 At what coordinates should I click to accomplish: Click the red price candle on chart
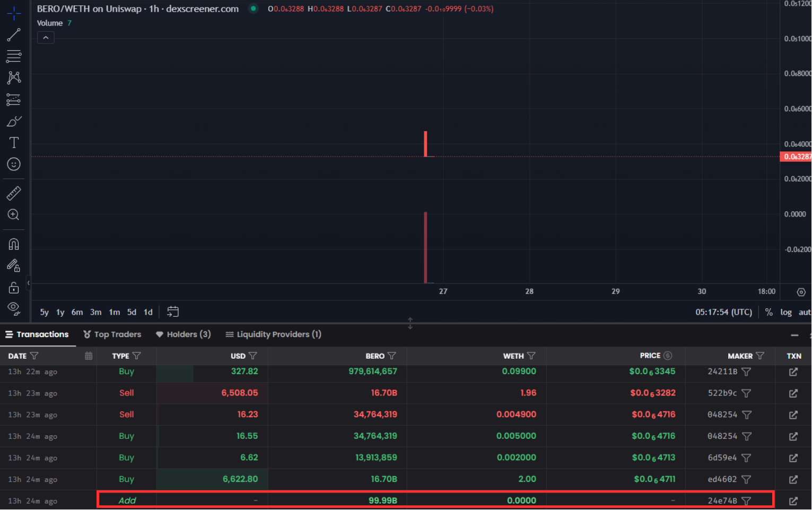click(x=425, y=144)
